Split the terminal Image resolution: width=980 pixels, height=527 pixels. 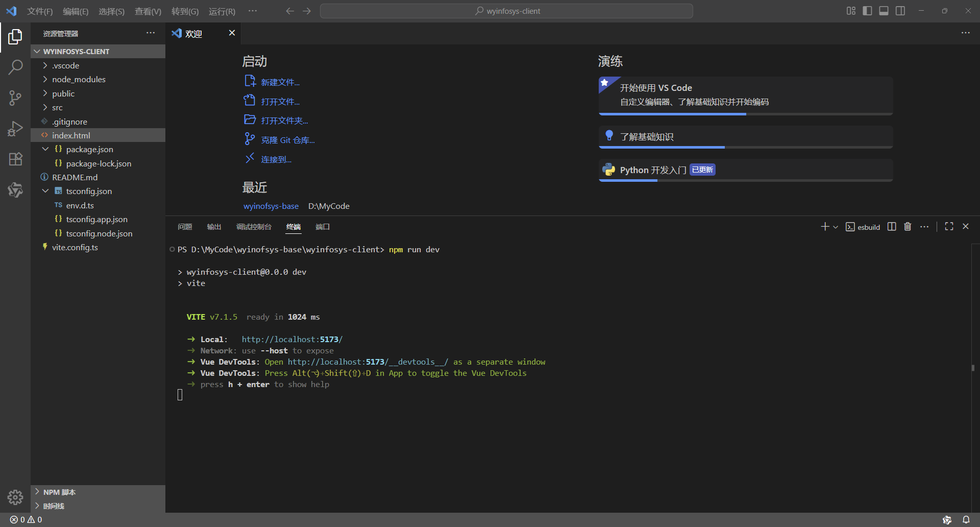892,226
